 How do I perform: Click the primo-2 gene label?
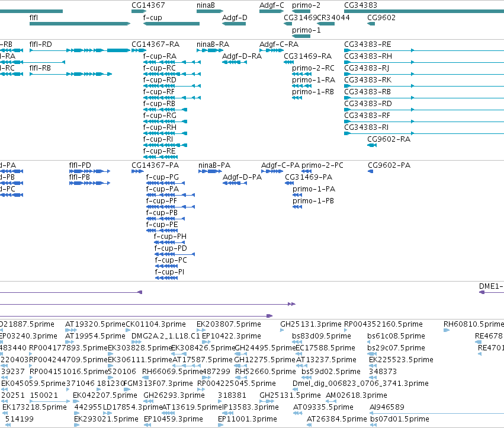click(306, 5)
